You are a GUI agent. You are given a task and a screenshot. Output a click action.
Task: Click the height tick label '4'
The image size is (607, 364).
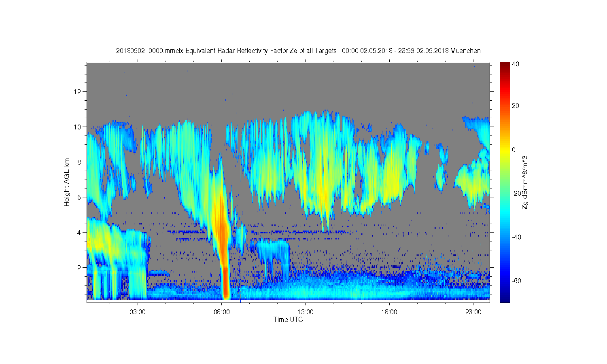(x=79, y=233)
